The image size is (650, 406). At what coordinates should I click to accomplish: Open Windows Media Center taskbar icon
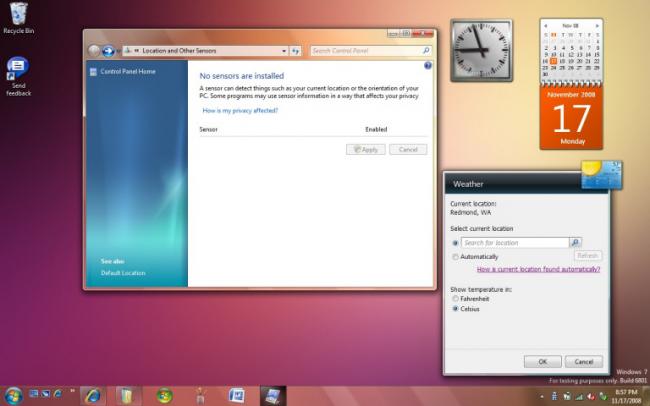point(165,396)
